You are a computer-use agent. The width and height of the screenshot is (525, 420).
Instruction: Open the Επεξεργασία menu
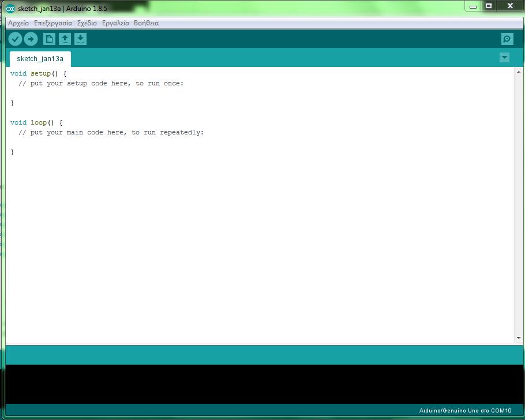click(x=53, y=23)
